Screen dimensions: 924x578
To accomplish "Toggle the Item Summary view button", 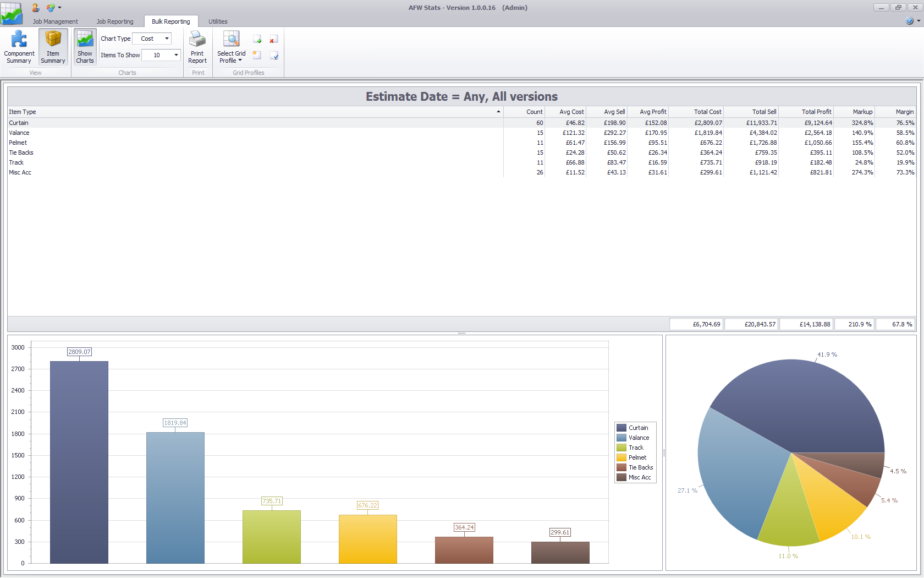I will coord(53,47).
